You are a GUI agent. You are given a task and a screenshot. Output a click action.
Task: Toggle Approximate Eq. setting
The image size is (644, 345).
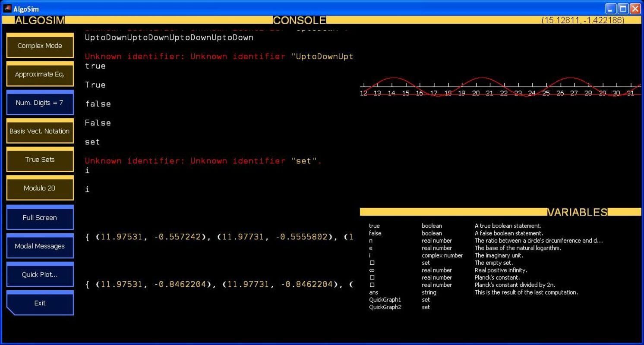click(x=40, y=74)
